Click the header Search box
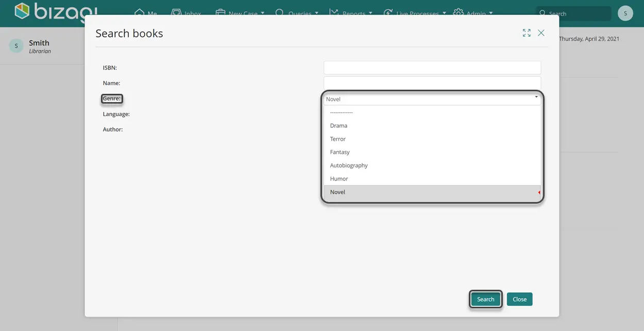 point(573,13)
